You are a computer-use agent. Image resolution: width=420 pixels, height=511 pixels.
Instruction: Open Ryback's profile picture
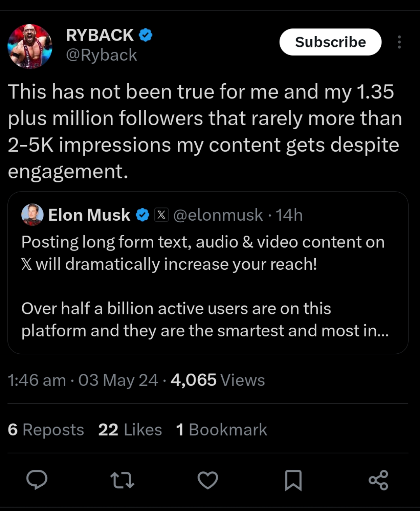tap(30, 46)
